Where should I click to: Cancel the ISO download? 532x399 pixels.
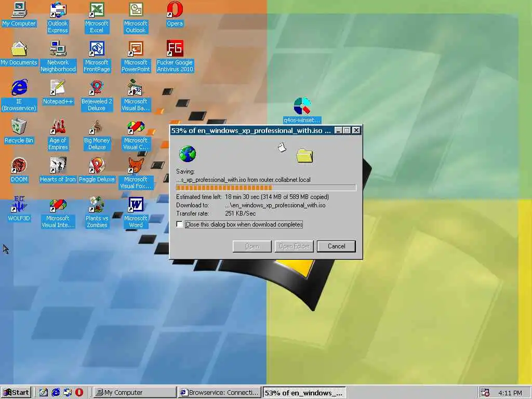(x=336, y=246)
